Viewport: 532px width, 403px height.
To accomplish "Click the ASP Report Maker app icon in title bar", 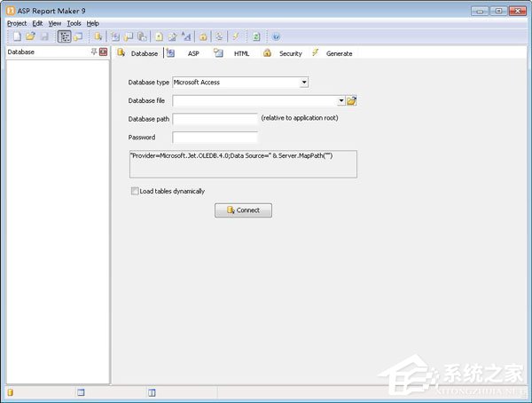I will click(11, 11).
